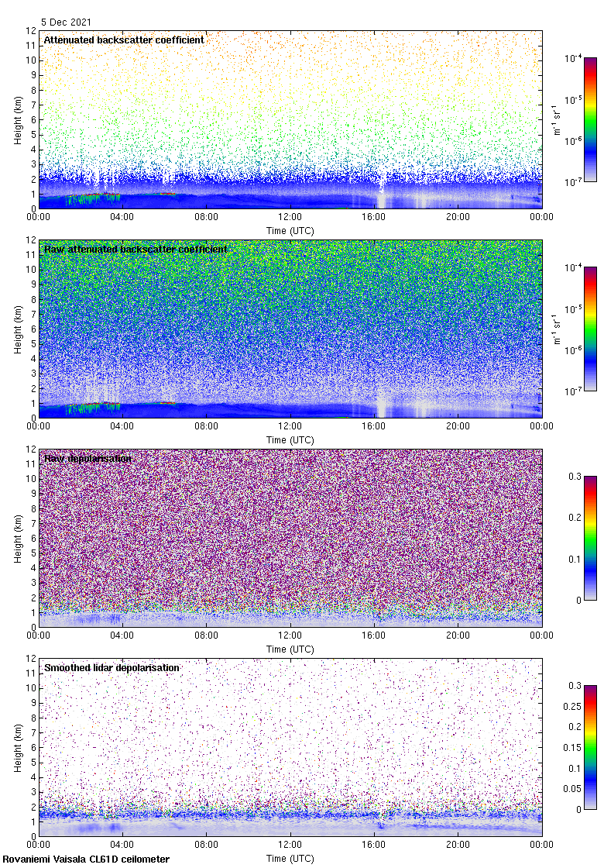Viewport: 604px width, 868px height.
Task: Click 'Height (km)' axis label of bottom panel
Action: pos(19,749)
